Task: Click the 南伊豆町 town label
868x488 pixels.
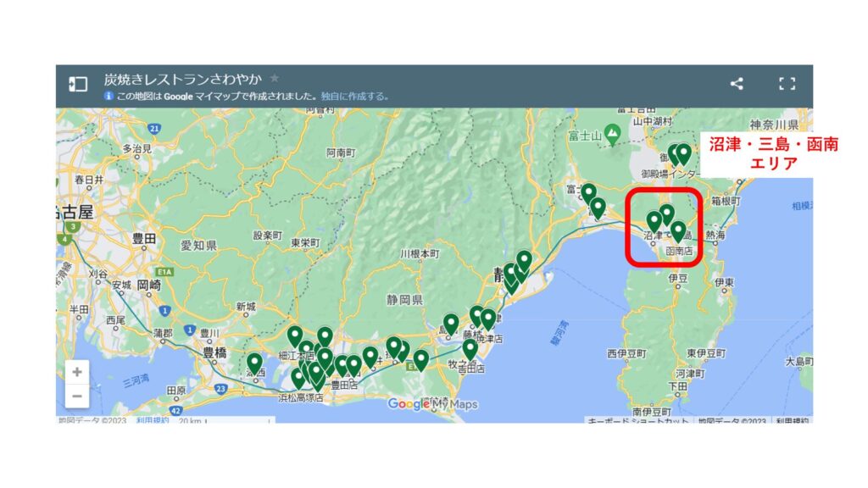Action: point(652,413)
